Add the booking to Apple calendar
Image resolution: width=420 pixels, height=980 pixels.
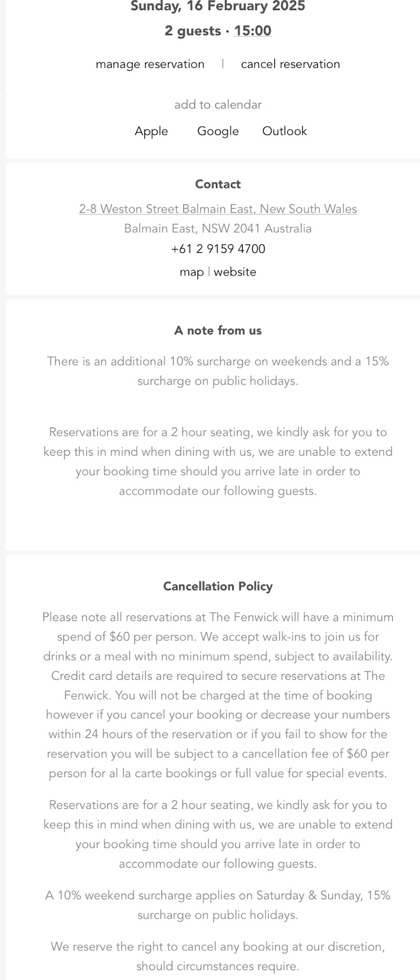pyautogui.click(x=151, y=131)
